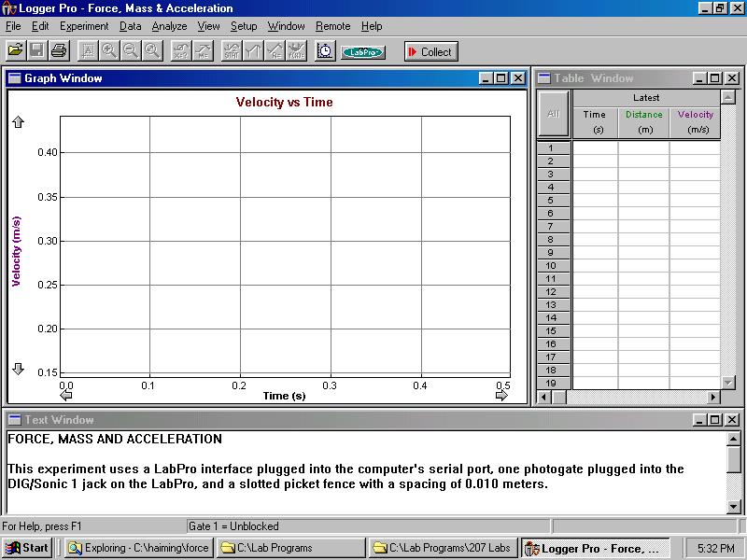Click the Logger Pro title bar app icon
This screenshot has width=747, height=560.
[x=9, y=8]
